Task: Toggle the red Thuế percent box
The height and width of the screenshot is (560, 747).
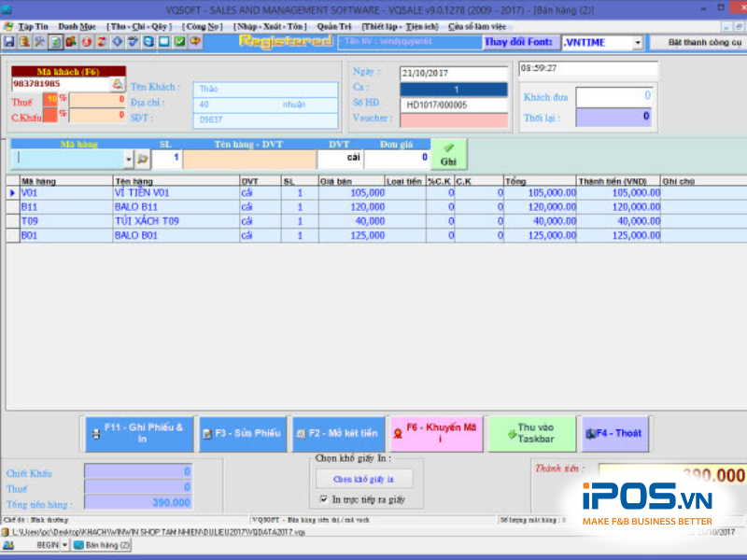Action: (51, 100)
